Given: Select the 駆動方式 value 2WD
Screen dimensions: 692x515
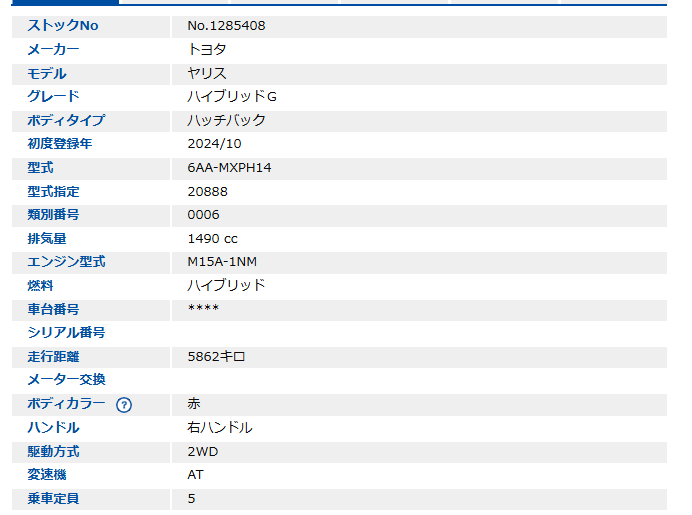Looking at the screenshot, I should coord(203,451).
